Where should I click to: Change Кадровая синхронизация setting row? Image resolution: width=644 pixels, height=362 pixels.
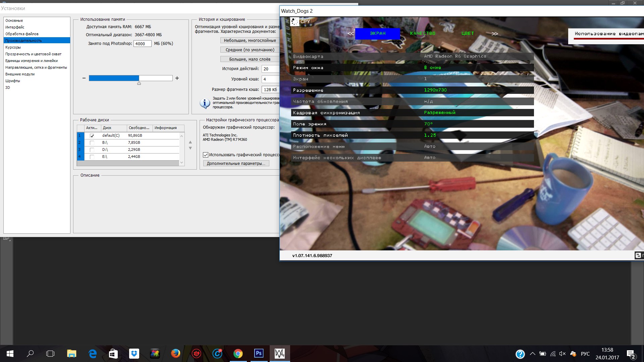[x=413, y=113]
